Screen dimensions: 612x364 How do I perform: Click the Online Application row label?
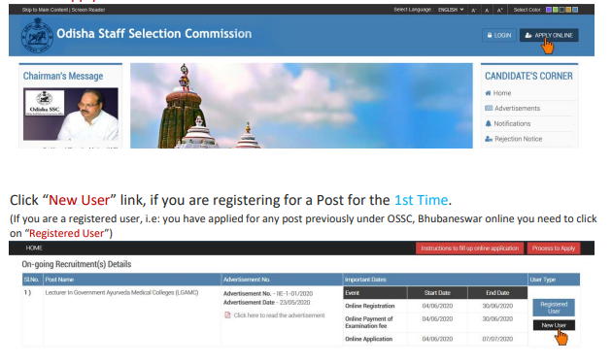[368, 339]
